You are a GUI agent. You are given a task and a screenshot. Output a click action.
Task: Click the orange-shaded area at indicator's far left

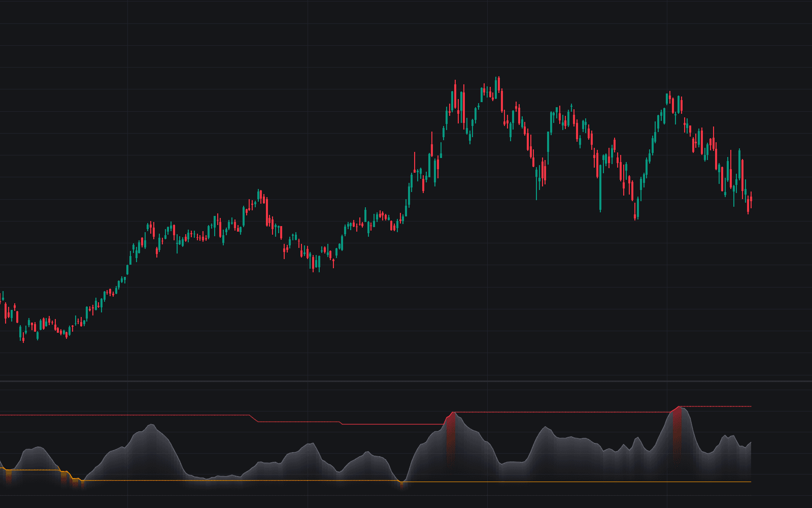tap(8, 477)
